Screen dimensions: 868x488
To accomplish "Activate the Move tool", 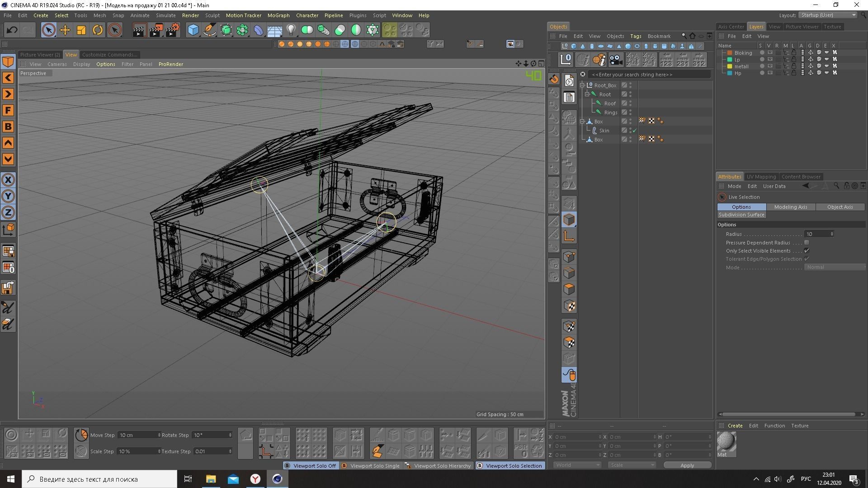I will coord(65,30).
